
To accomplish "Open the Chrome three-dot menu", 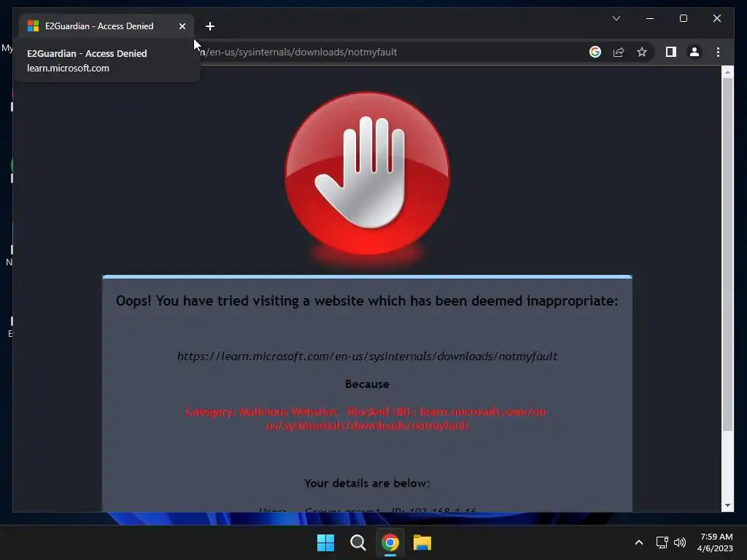I will [718, 52].
